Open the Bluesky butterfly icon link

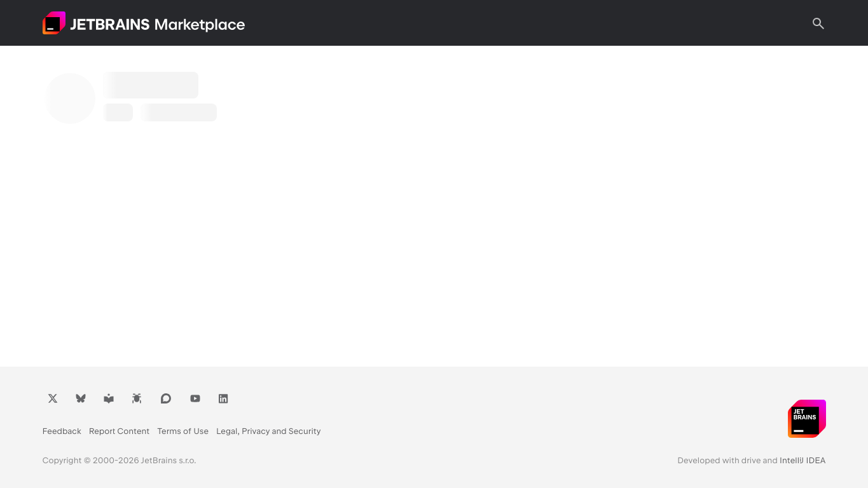tap(81, 398)
